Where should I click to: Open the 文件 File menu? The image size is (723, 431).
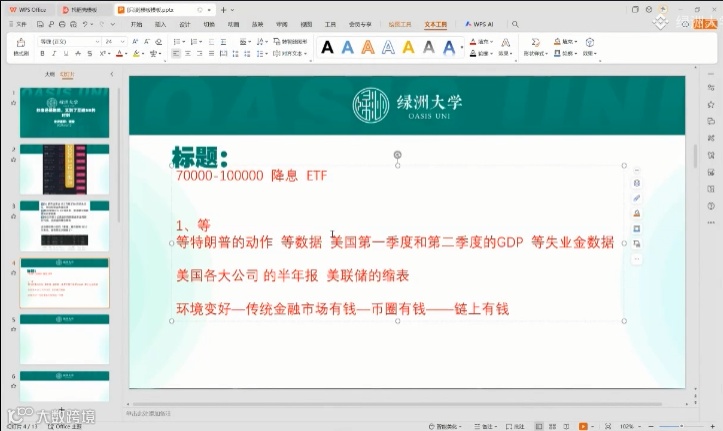(18, 24)
